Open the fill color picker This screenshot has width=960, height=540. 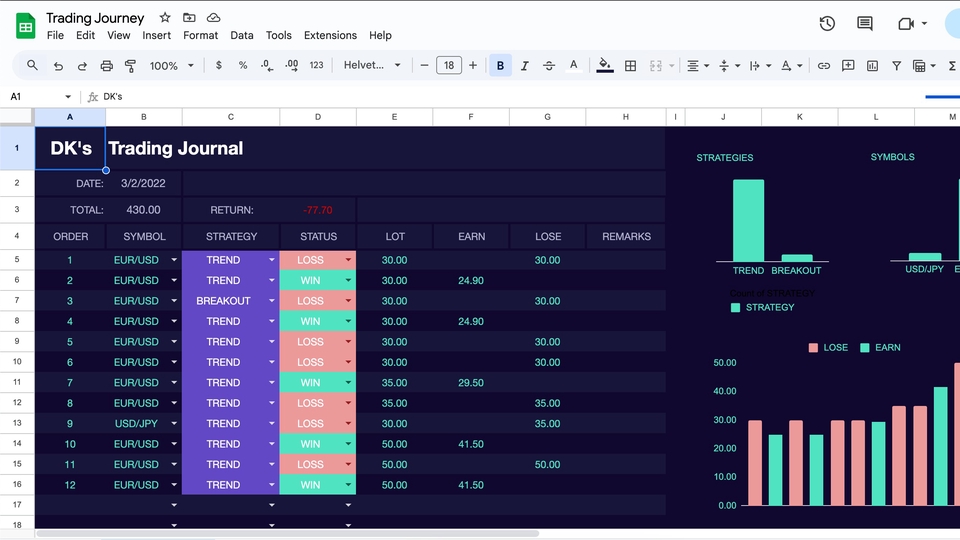coord(605,66)
